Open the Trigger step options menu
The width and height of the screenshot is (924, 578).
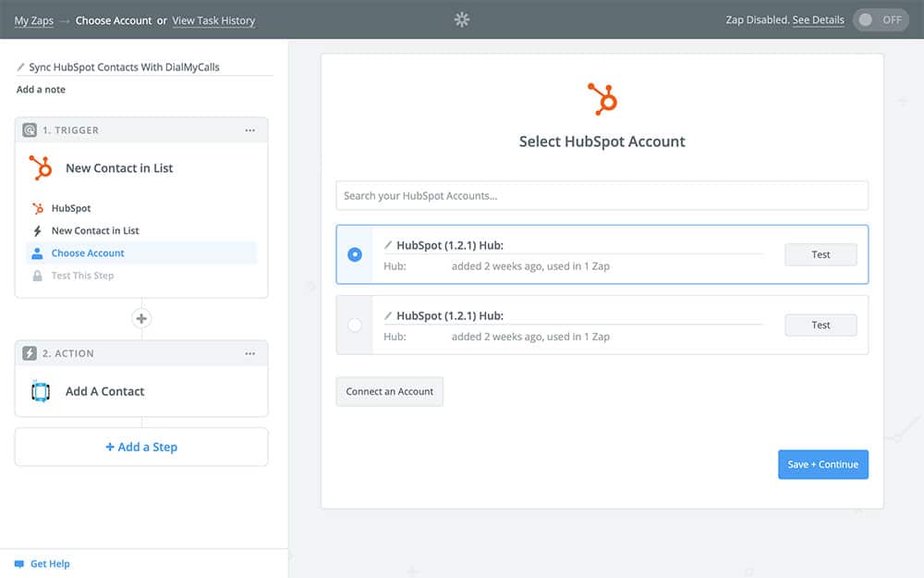pyautogui.click(x=249, y=130)
